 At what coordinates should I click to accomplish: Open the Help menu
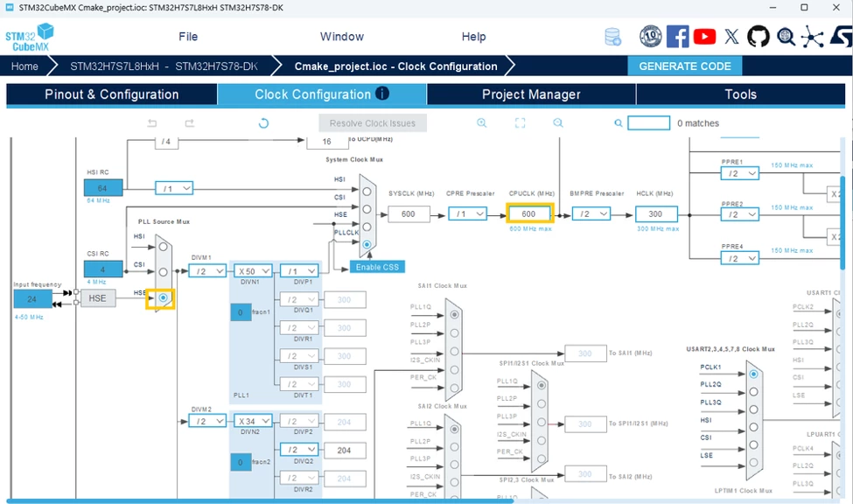click(x=474, y=37)
